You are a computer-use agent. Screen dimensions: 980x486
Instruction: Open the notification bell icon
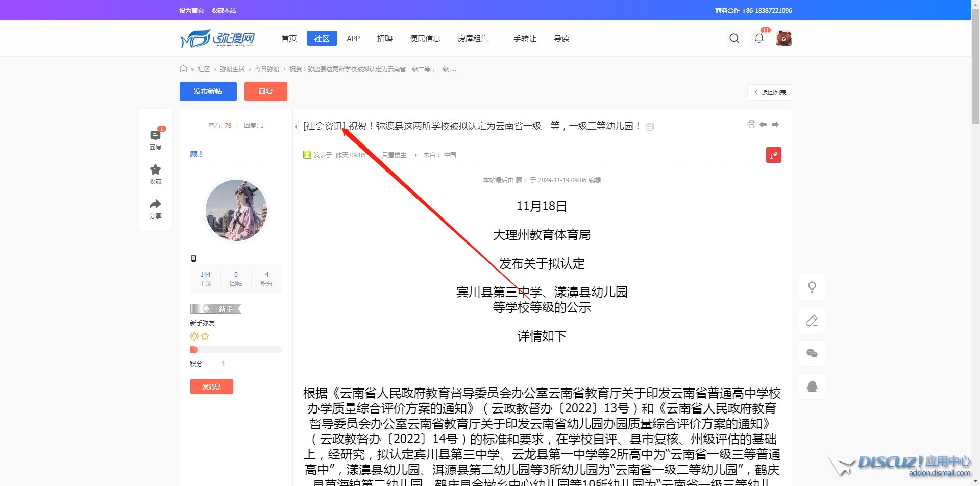tap(759, 38)
